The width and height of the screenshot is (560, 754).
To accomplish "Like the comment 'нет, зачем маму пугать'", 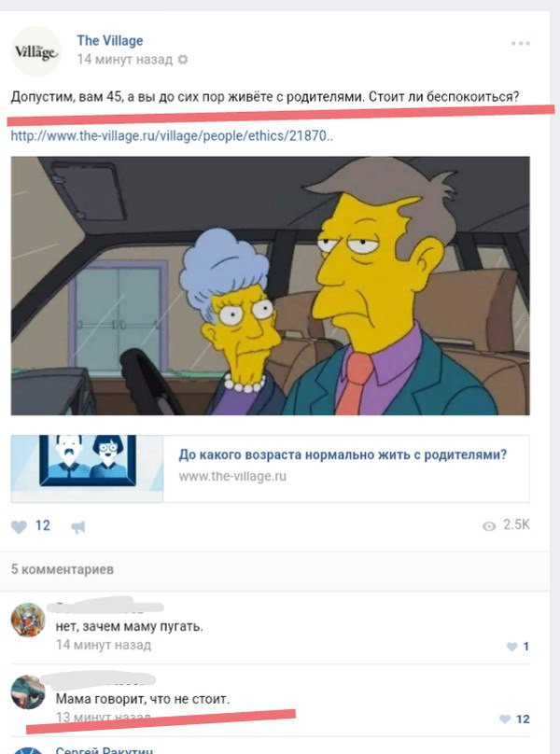I will tap(511, 647).
